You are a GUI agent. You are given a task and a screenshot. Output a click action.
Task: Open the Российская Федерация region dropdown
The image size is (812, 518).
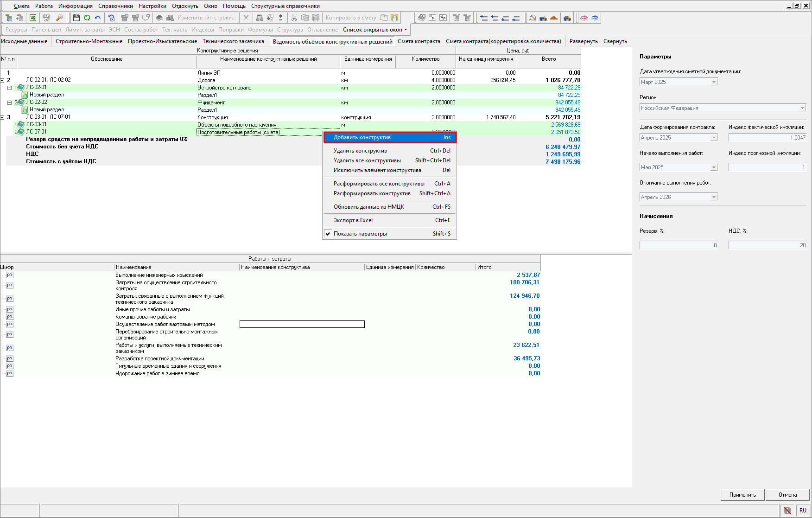coord(802,108)
